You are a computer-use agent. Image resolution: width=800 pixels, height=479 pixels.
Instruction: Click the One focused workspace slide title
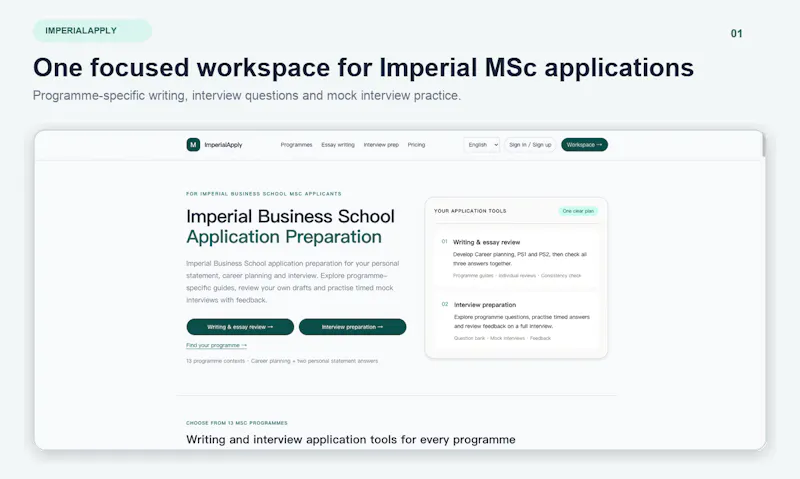(x=363, y=67)
